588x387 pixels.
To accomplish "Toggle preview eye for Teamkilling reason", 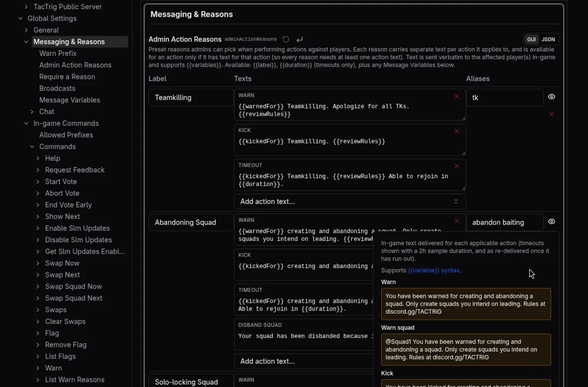I will pyautogui.click(x=551, y=97).
